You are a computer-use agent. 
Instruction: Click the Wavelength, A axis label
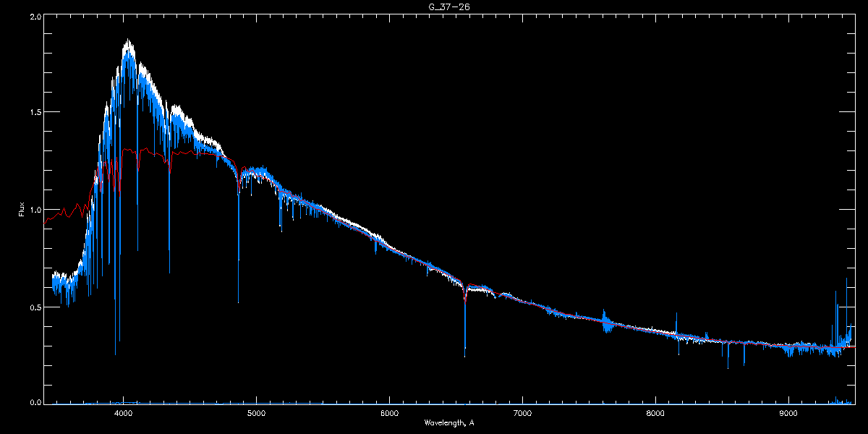tap(448, 423)
